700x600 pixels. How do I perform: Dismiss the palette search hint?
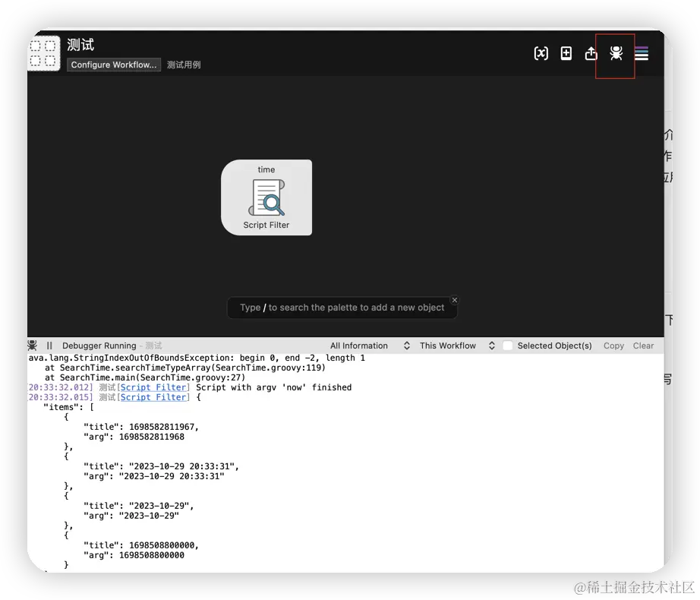click(x=455, y=300)
